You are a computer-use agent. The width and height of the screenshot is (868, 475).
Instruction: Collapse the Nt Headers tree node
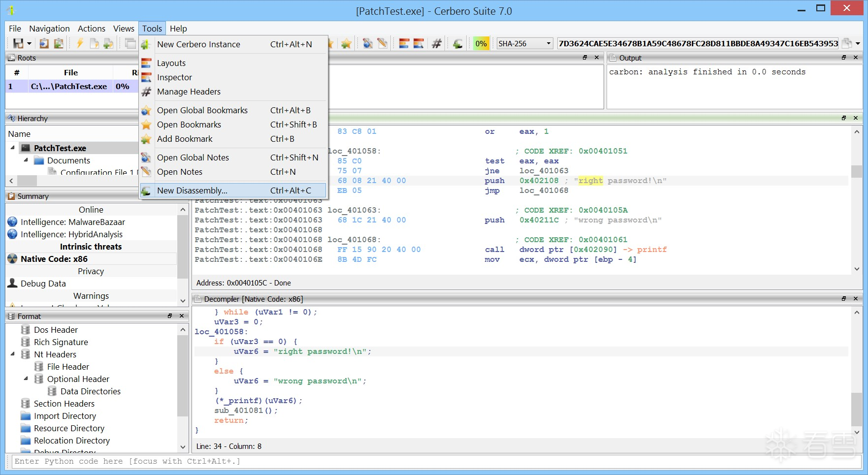point(13,354)
